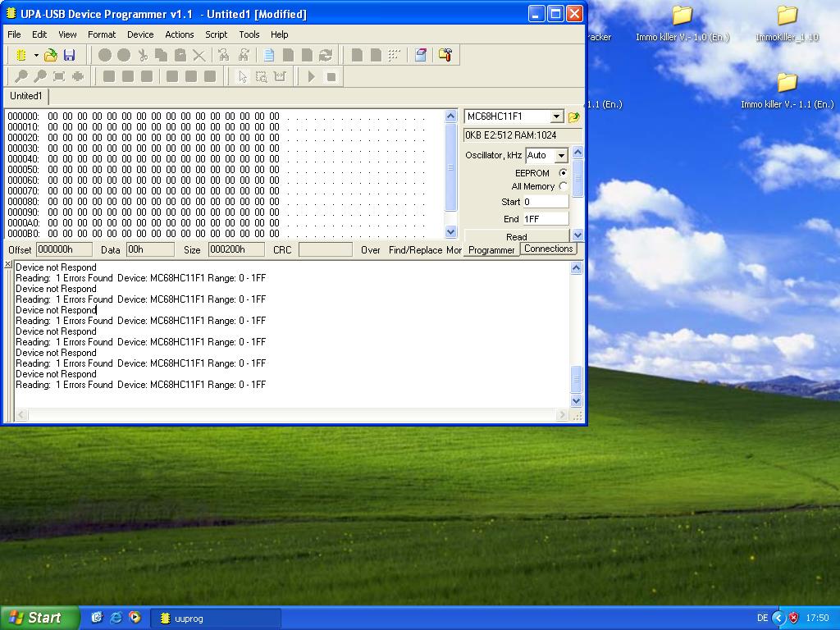The image size is (840, 630).
Task: Click the eraser icon in toolbar
Action: point(420,55)
